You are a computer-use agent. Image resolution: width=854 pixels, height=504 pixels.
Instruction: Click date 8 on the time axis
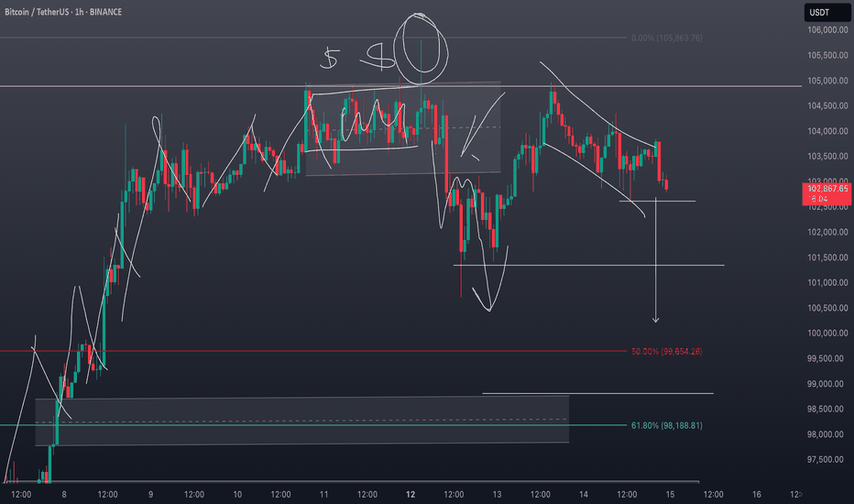coord(64,494)
